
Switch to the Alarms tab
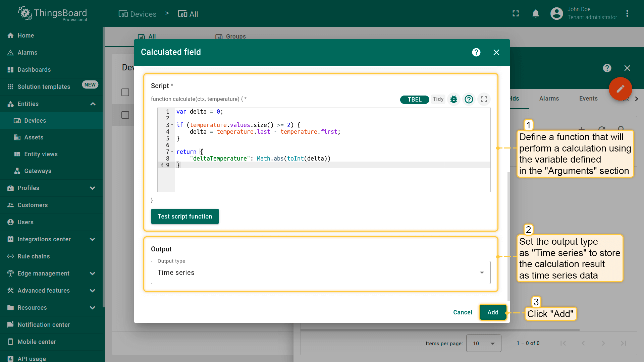549,99
